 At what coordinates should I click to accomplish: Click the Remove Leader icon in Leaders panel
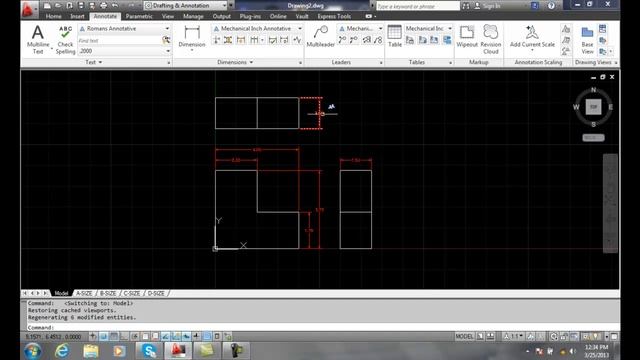pos(354,40)
